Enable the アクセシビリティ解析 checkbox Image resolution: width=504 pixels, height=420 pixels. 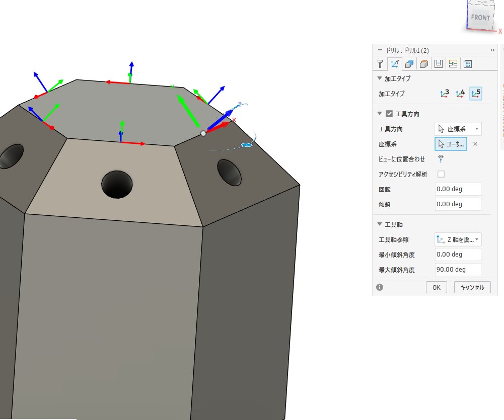click(441, 174)
